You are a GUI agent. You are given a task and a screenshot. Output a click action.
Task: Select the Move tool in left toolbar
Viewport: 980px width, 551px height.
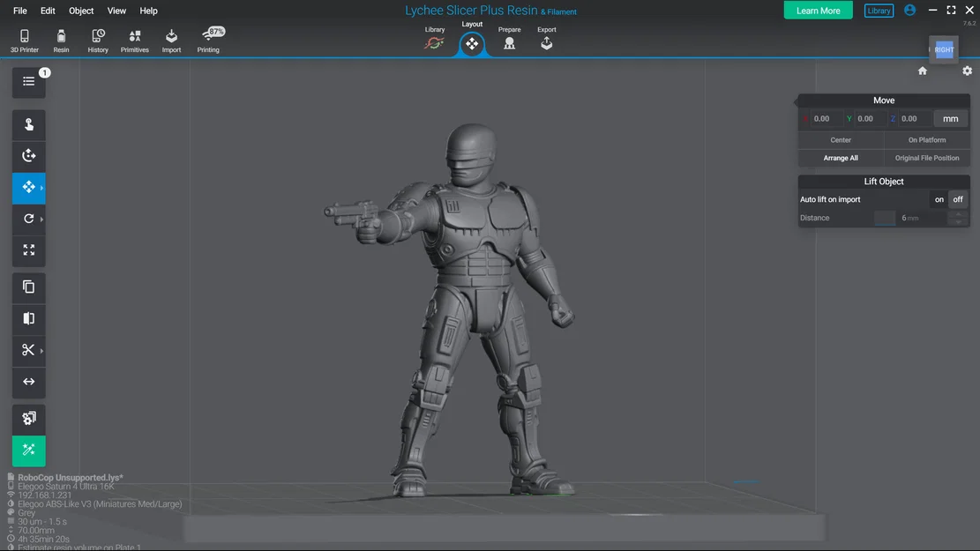pos(27,188)
